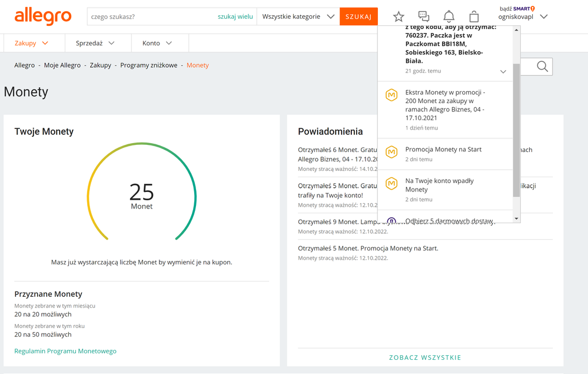Click the 'Otrzymałeś 6 Monet' notification entry
The image size is (588, 374).
337,159
